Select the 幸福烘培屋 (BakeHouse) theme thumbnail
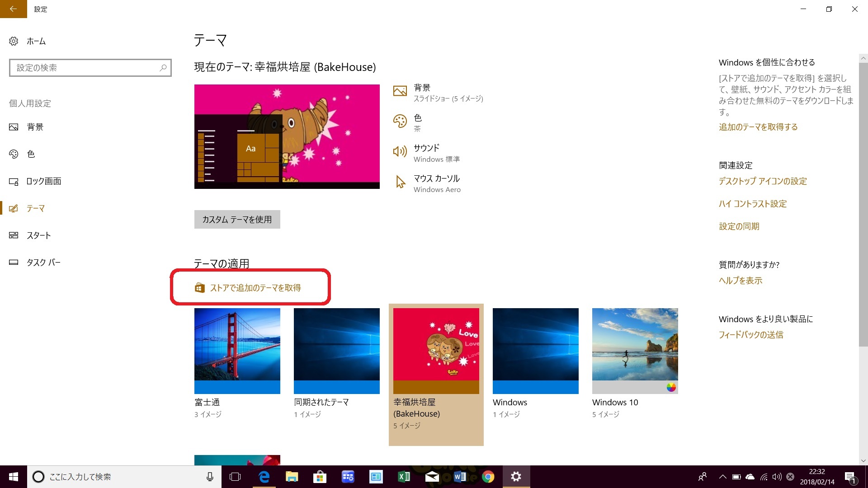This screenshot has height=488, width=868. point(436,351)
